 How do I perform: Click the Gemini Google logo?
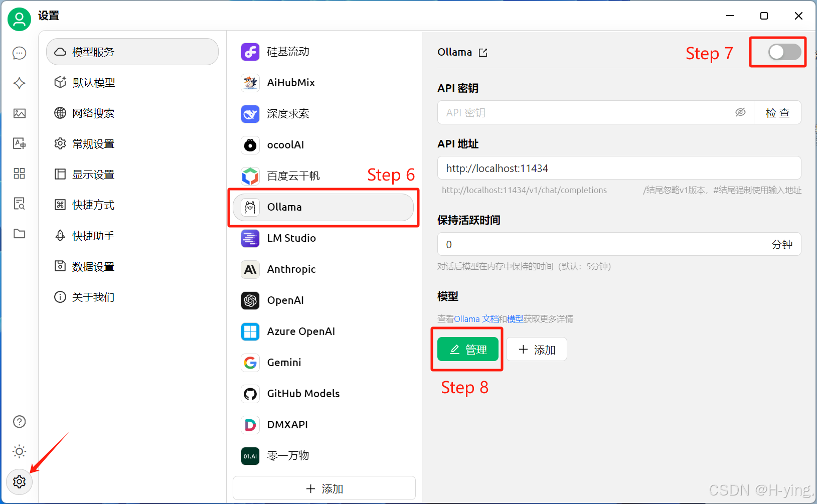(250, 363)
